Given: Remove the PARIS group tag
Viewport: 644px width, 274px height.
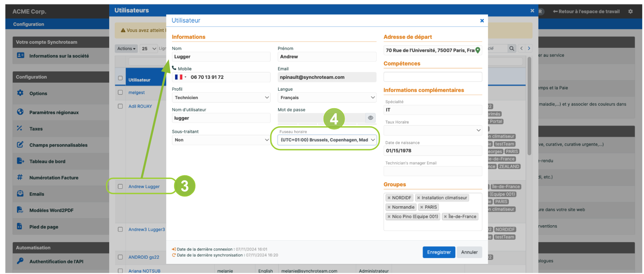Looking at the screenshot, I should point(422,207).
